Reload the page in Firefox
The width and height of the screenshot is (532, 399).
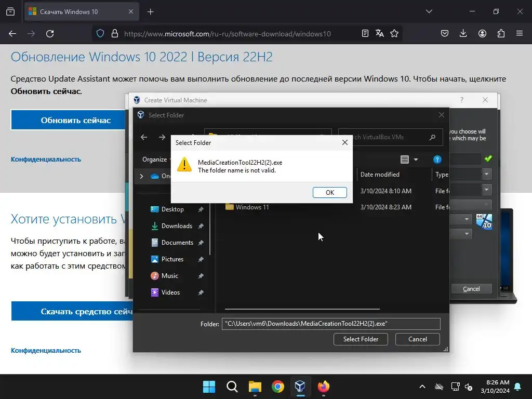(50, 34)
